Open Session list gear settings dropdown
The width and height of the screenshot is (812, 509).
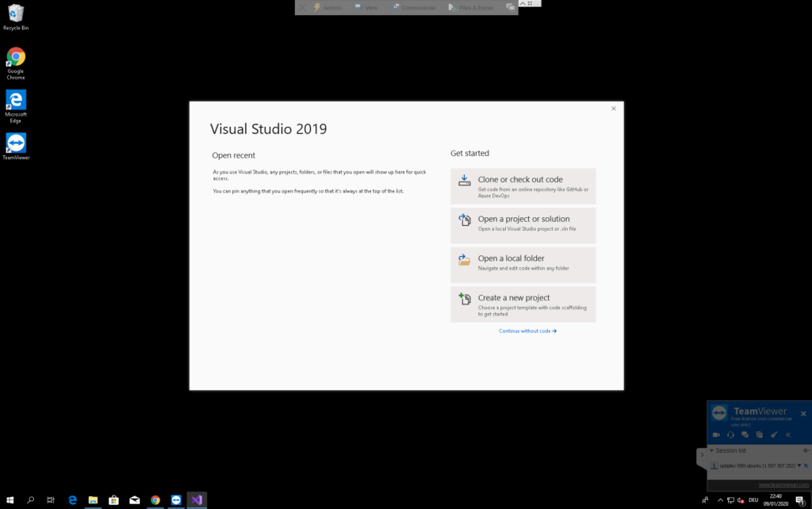806,450
